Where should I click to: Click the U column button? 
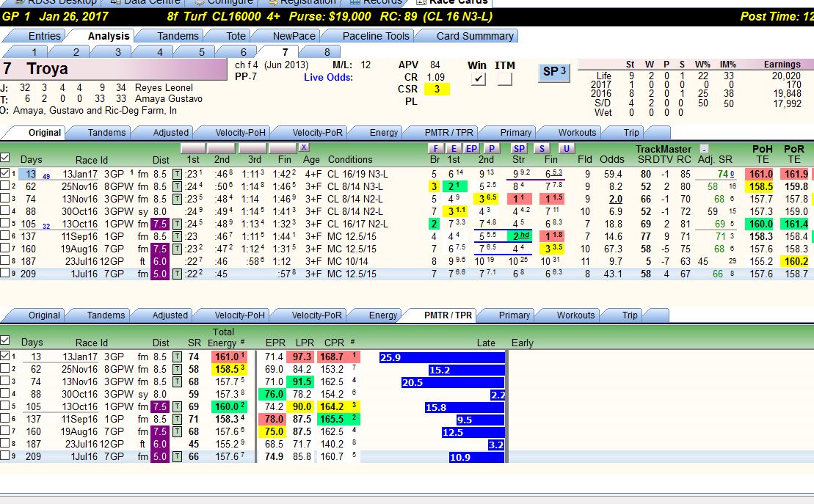click(566, 148)
